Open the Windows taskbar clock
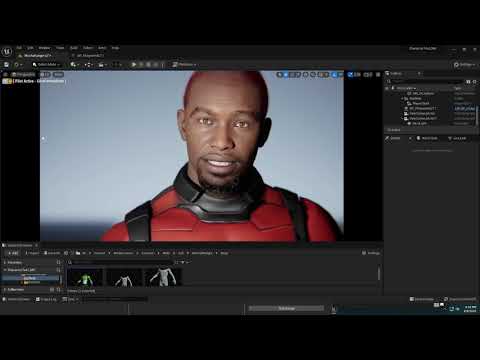Image resolution: width=480 pixels, height=360 pixels. point(470,309)
